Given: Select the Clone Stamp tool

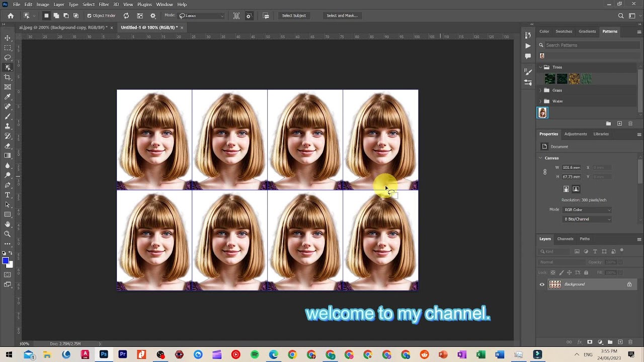Looking at the screenshot, I should click(x=8, y=126).
